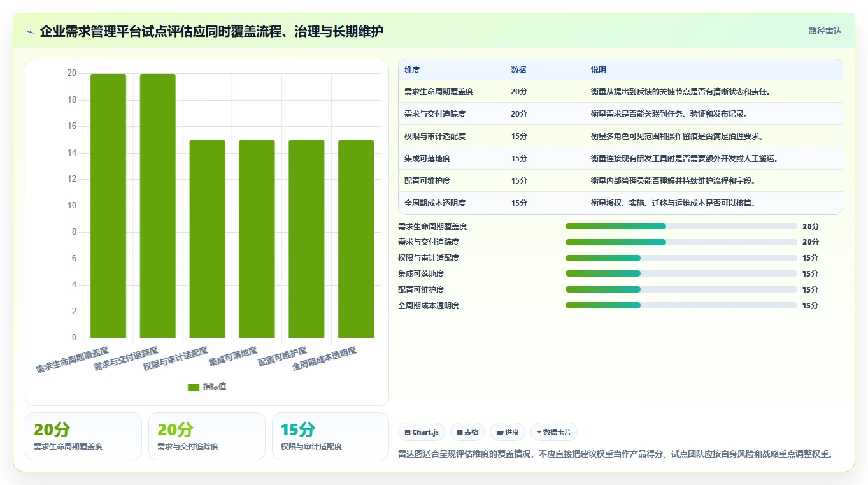Click the 需求生命周期覆盖度 bar in the chart
Screen dimensions: 868x485
click(x=108, y=206)
